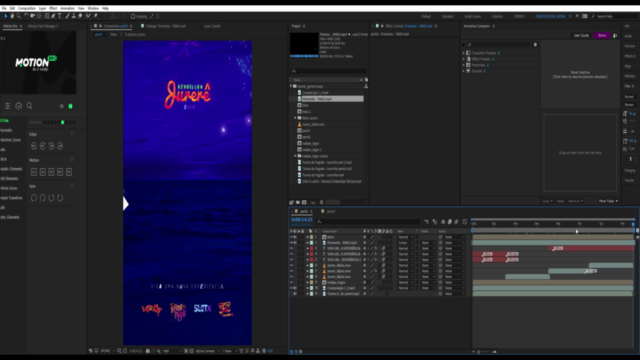Select the Selection (arrow) tool

[6, 16]
